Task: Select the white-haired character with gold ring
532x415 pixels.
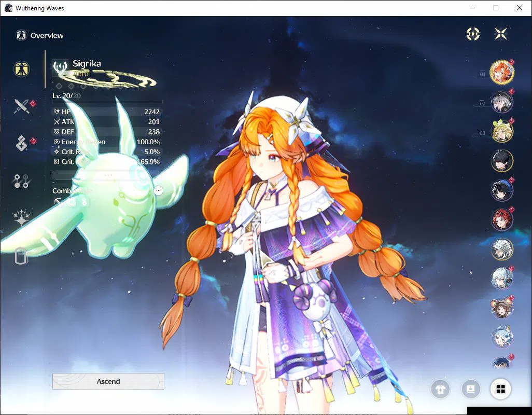Action: tap(502, 249)
